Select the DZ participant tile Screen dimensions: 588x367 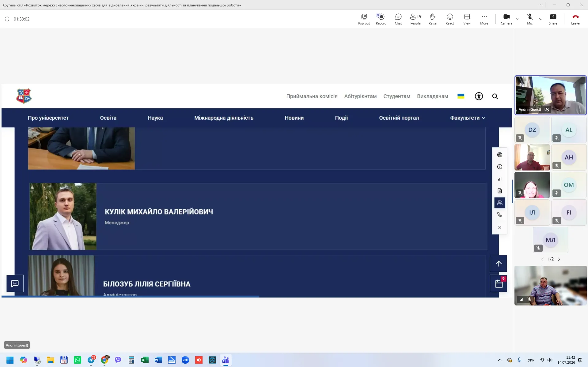[532, 130]
